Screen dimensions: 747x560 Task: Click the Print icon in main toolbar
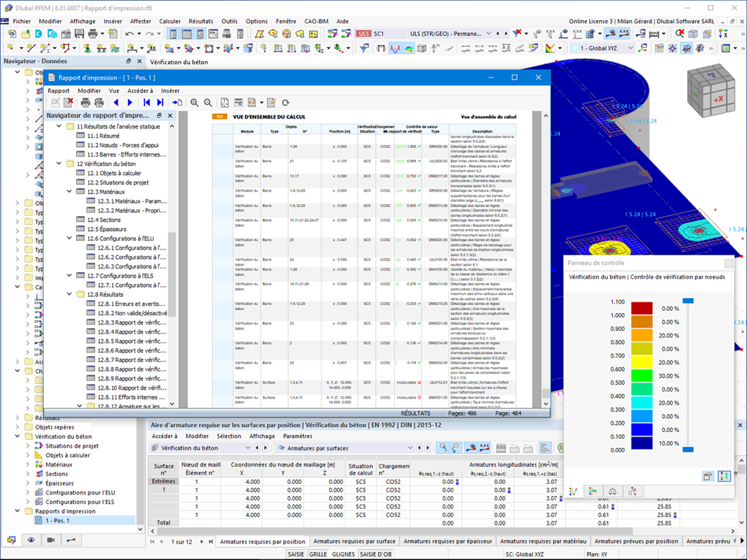(x=93, y=34)
